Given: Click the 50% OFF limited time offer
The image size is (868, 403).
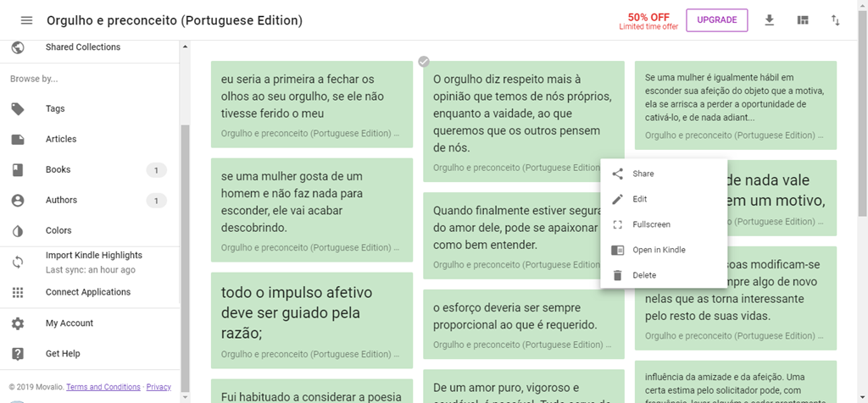Looking at the screenshot, I should pyautogui.click(x=648, y=21).
